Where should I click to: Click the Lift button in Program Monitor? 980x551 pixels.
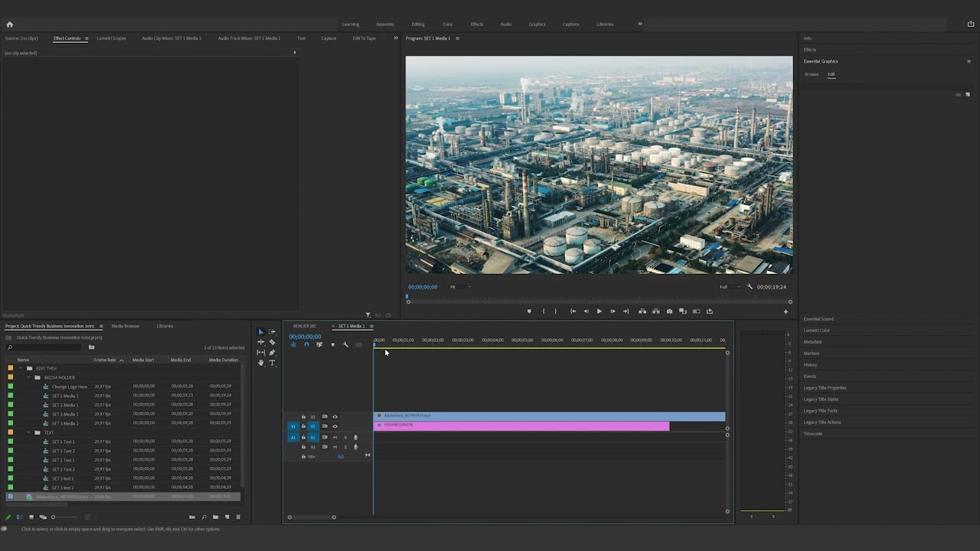[x=642, y=311]
